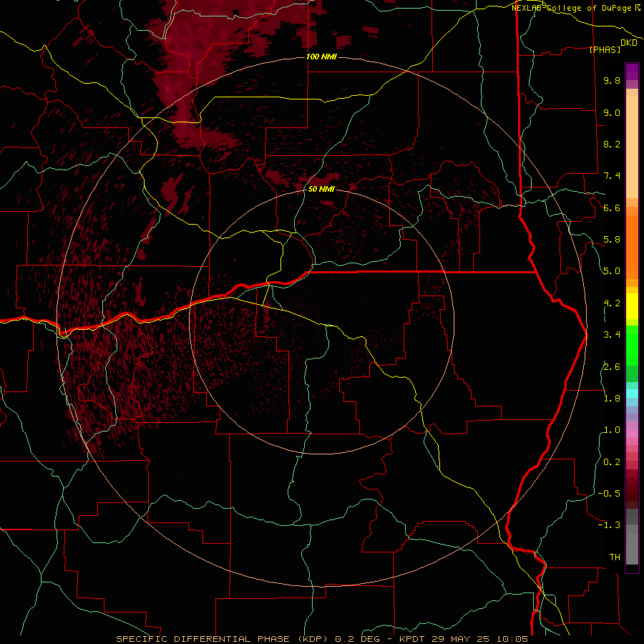
Task: Click the 8.2 legend value
Action: (612, 144)
